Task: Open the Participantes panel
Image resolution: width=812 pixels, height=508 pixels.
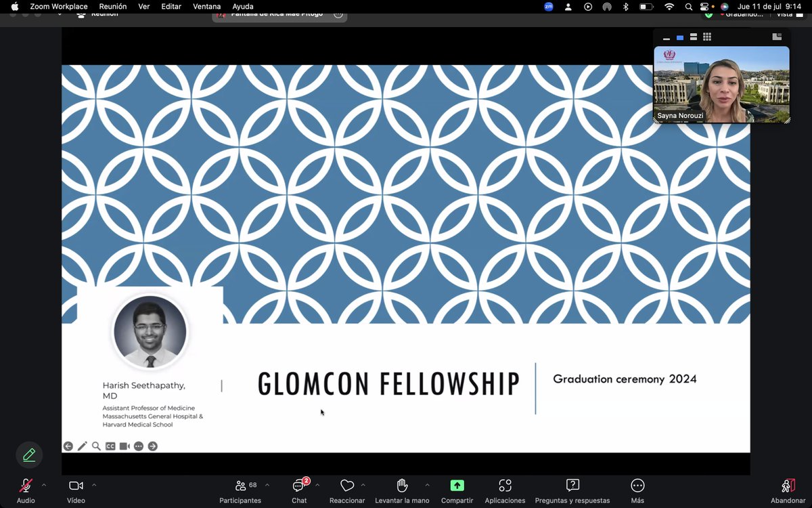Action: coord(240,490)
